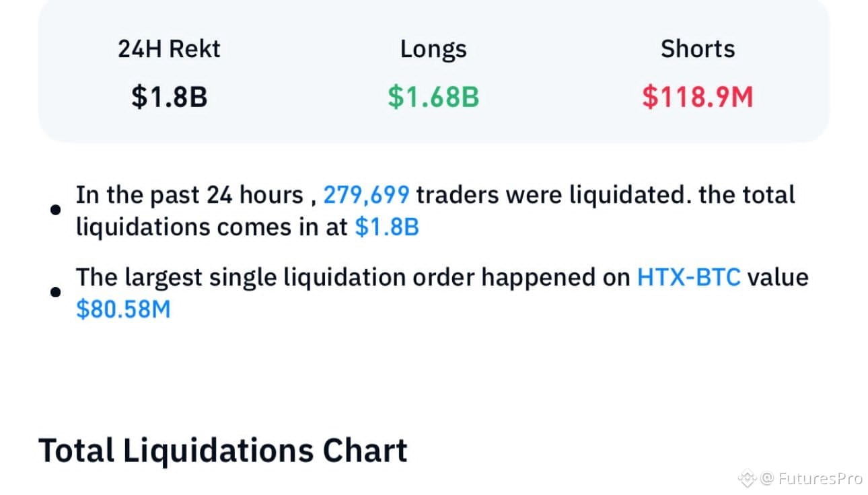Viewport: 868px width, 495px height.
Task: Click the 24H Rekt label
Action: point(169,49)
